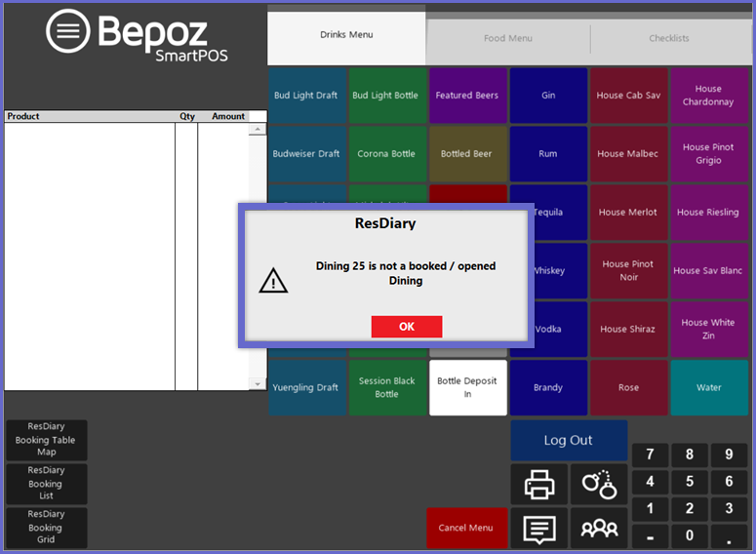Click OK in the ResDiary dialog
The image size is (756, 554).
(407, 327)
